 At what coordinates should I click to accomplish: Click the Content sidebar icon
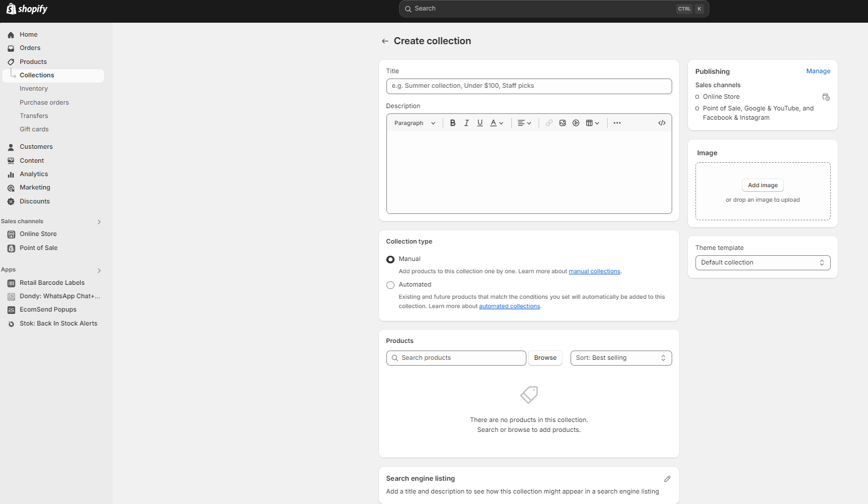[10, 161]
